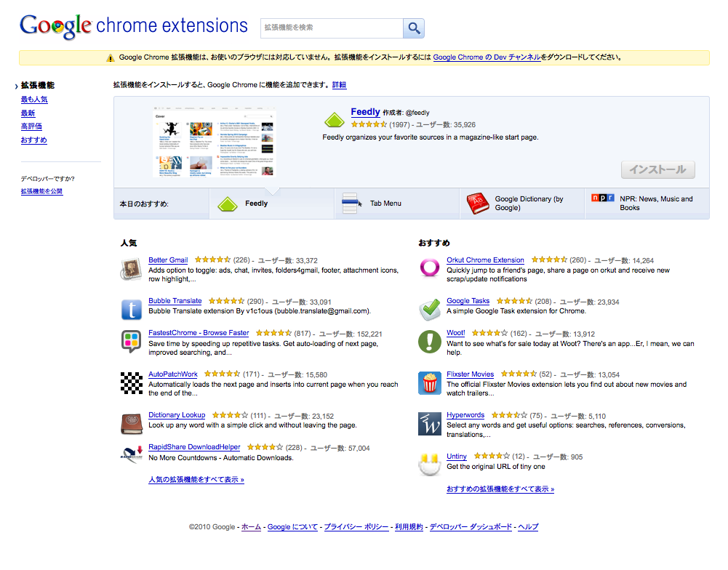Click the インストール button
This screenshot has height=570, width=728.
[x=658, y=170]
